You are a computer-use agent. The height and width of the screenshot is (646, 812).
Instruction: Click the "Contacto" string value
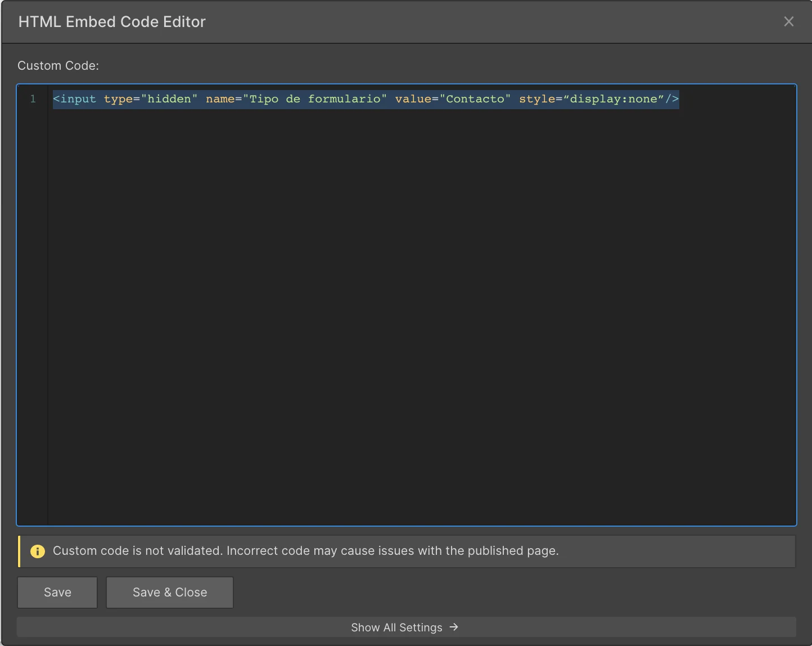(x=475, y=99)
